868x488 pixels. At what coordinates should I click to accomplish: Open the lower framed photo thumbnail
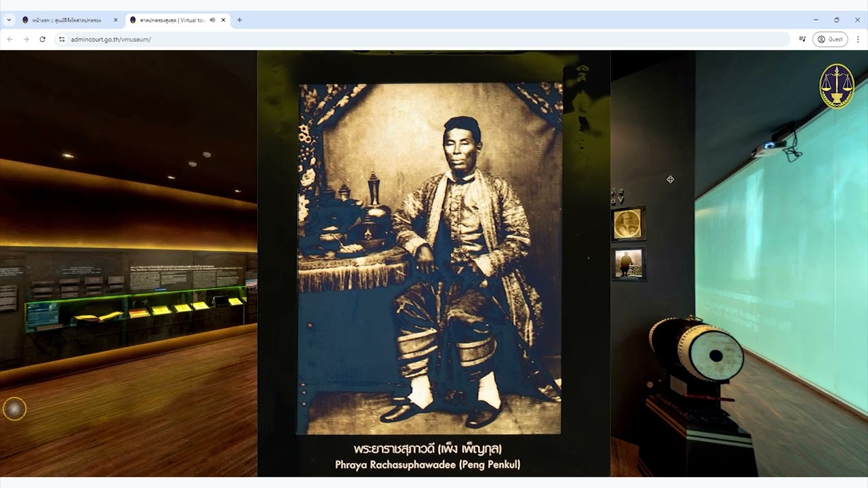tap(629, 264)
